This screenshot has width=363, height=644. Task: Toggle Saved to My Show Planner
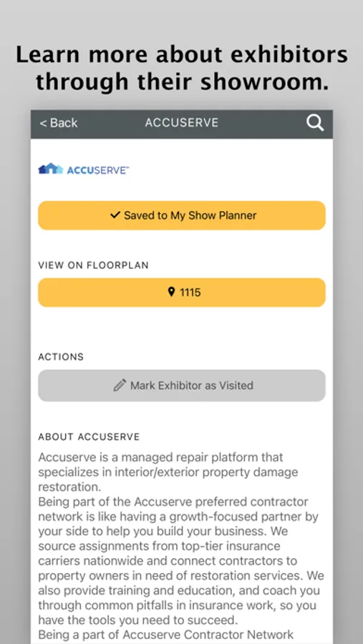[182, 215]
